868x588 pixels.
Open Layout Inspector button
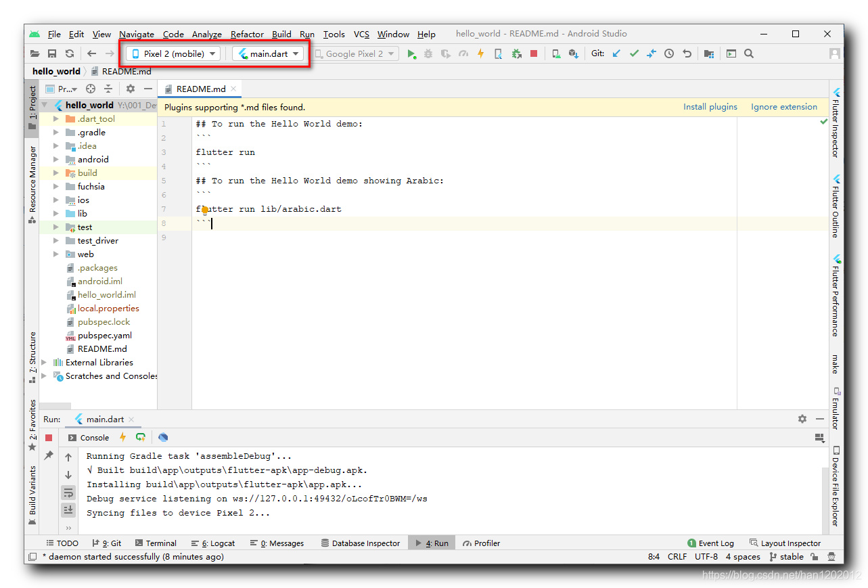[785, 543]
